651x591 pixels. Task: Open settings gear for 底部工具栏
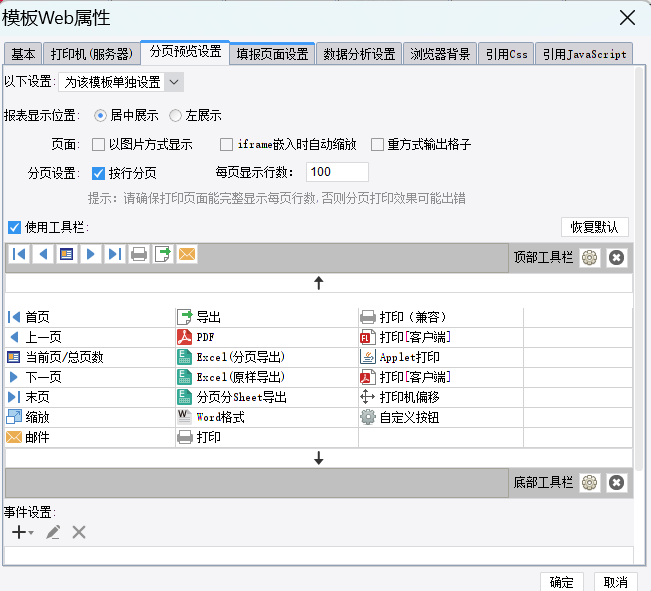point(590,483)
